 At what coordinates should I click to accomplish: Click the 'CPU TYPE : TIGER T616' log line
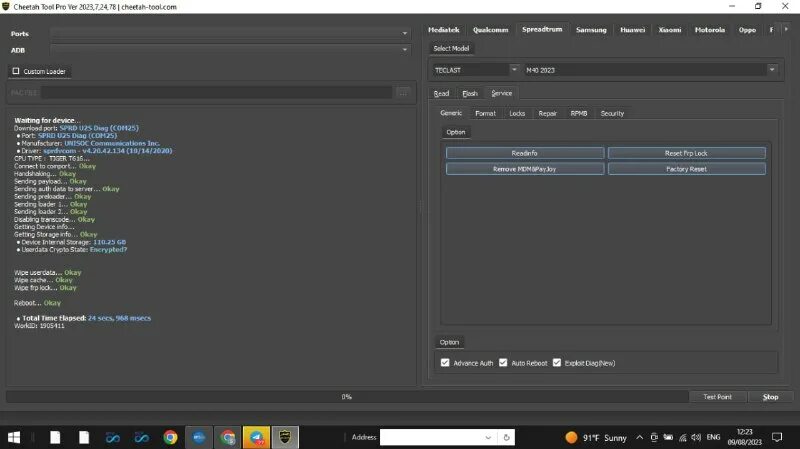click(52, 159)
